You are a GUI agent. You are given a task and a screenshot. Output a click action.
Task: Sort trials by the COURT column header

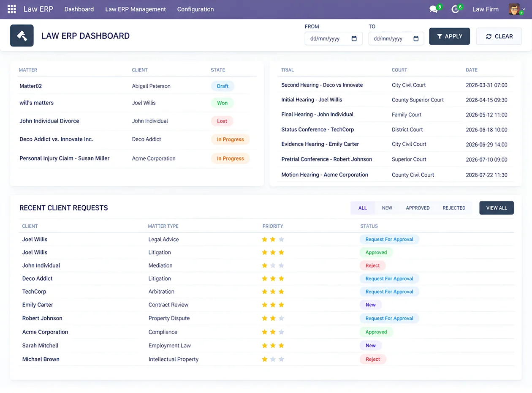[x=399, y=70]
